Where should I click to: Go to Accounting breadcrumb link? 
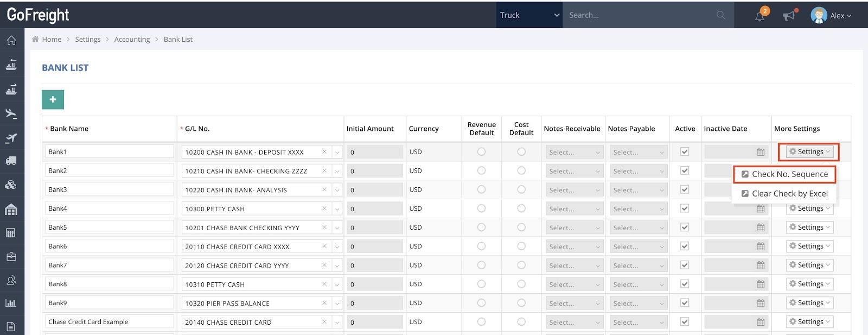click(x=132, y=40)
